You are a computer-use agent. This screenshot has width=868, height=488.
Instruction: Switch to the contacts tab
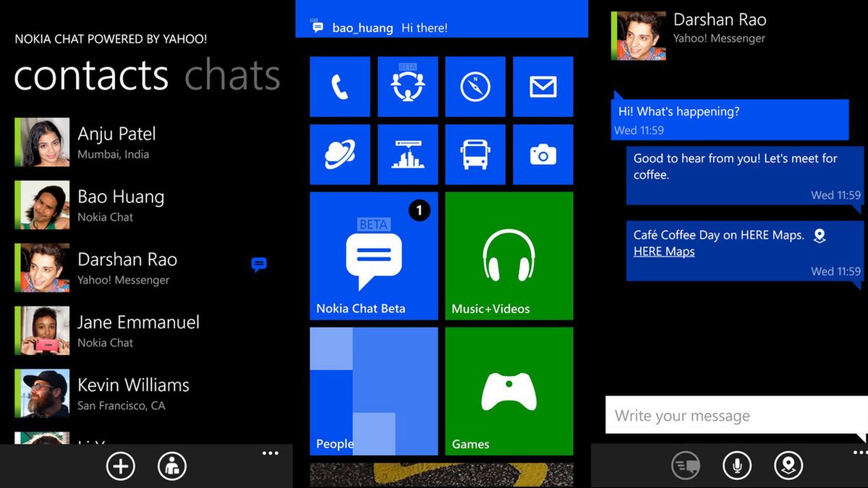coord(90,76)
